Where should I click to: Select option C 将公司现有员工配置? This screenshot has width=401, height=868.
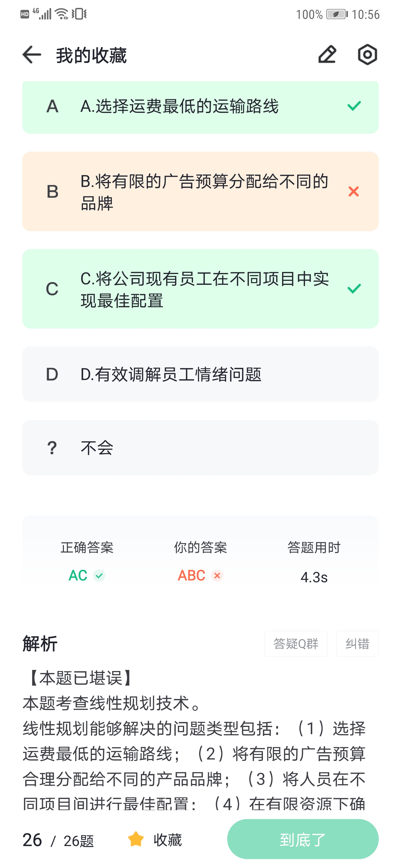(200, 289)
